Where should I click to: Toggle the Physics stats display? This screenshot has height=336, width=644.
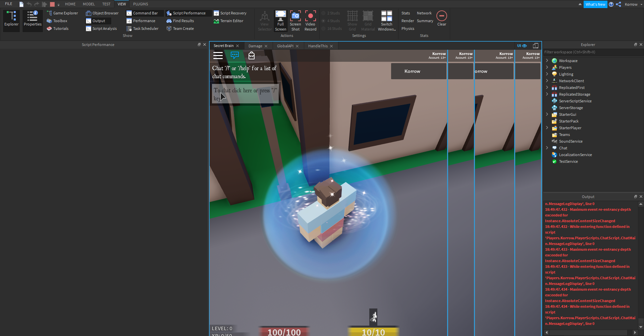[408, 29]
